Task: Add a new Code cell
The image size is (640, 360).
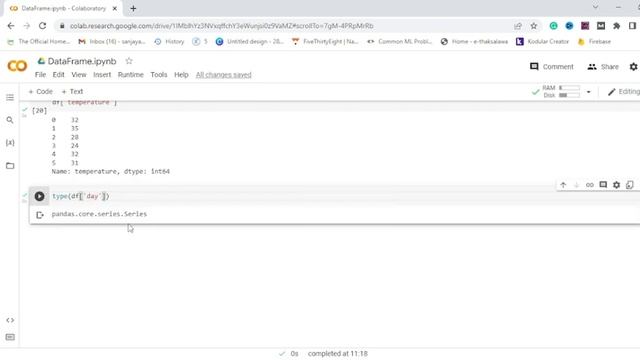Action: coord(40,91)
